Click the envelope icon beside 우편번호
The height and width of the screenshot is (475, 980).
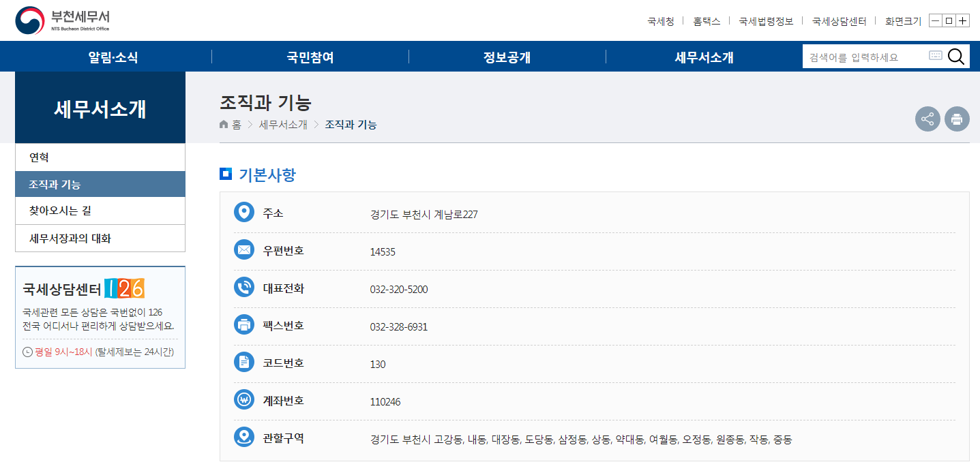click(244, 249)
